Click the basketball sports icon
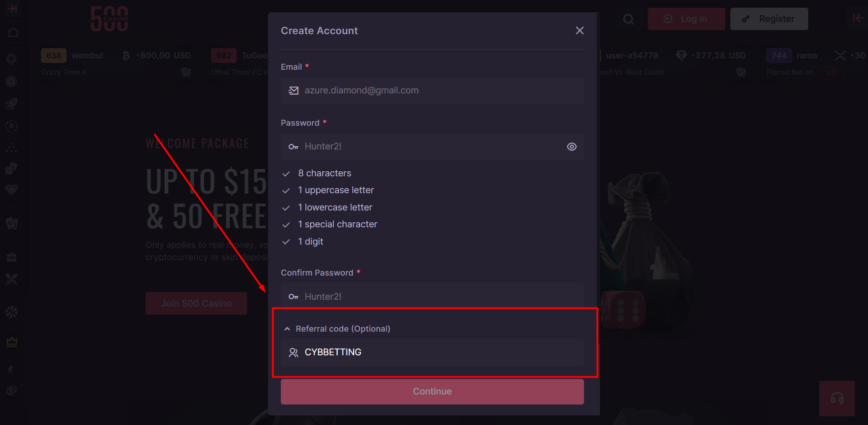The height and width of the screenshot is (425, 868). point(11,312)
